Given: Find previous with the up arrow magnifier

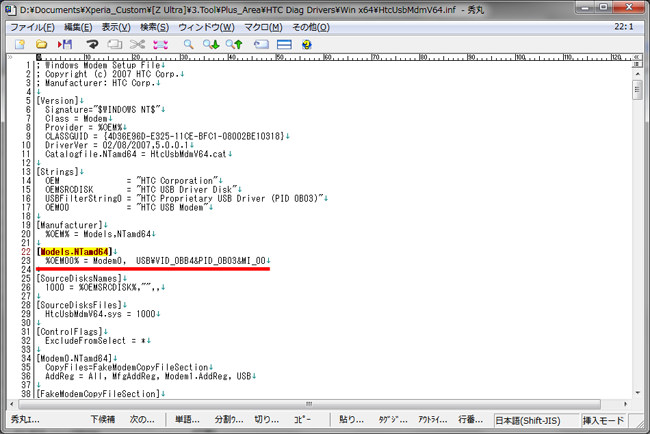Looking at the screenshot, I should point(234,44).
